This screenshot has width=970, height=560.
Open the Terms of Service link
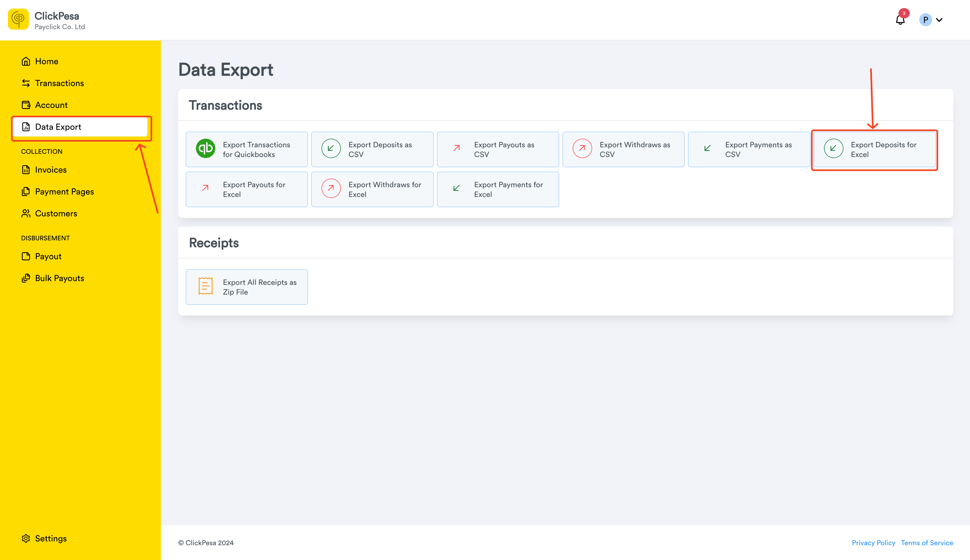click(x=927, y=543)
